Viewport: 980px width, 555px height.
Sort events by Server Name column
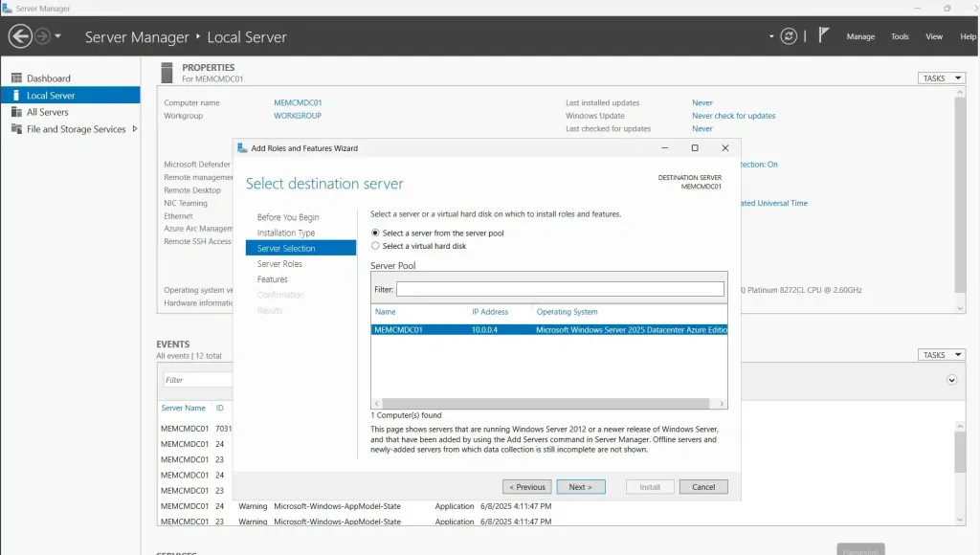coord(183,408)
